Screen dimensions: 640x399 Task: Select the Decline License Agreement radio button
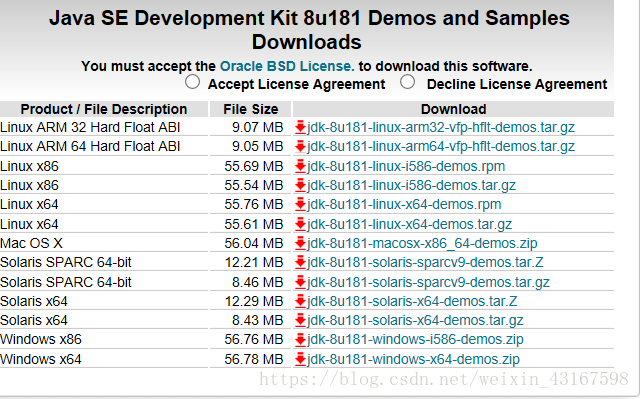407,82
